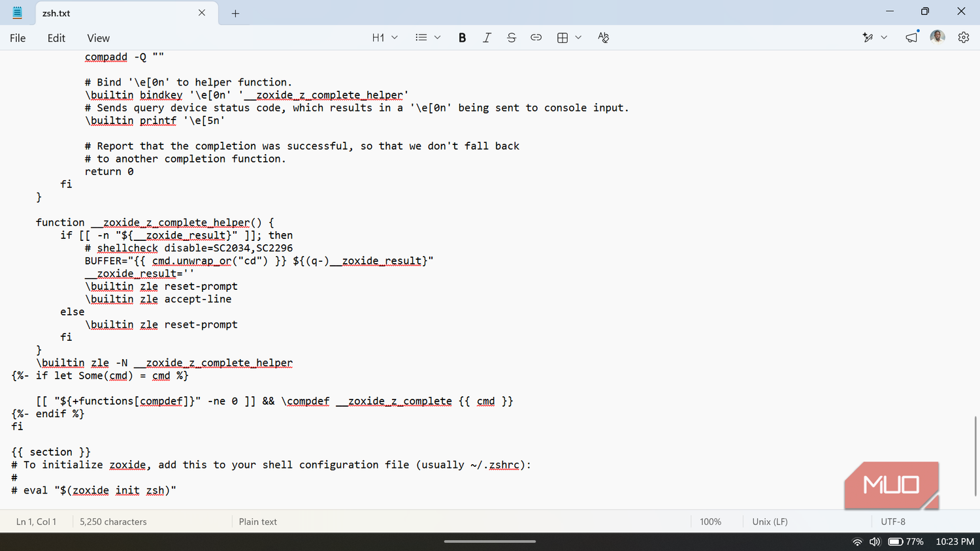
Task: Click the account profile picture
Action: [938, 37]
